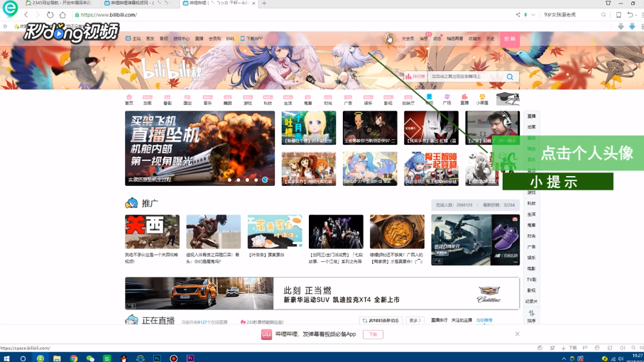Select 舞蹈 category tab
Screen dimensions: 644x362
227,100
